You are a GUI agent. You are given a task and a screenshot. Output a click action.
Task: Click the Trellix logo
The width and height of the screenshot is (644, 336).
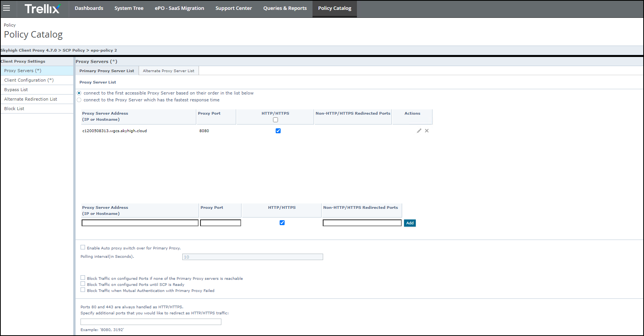click(42, 8)
